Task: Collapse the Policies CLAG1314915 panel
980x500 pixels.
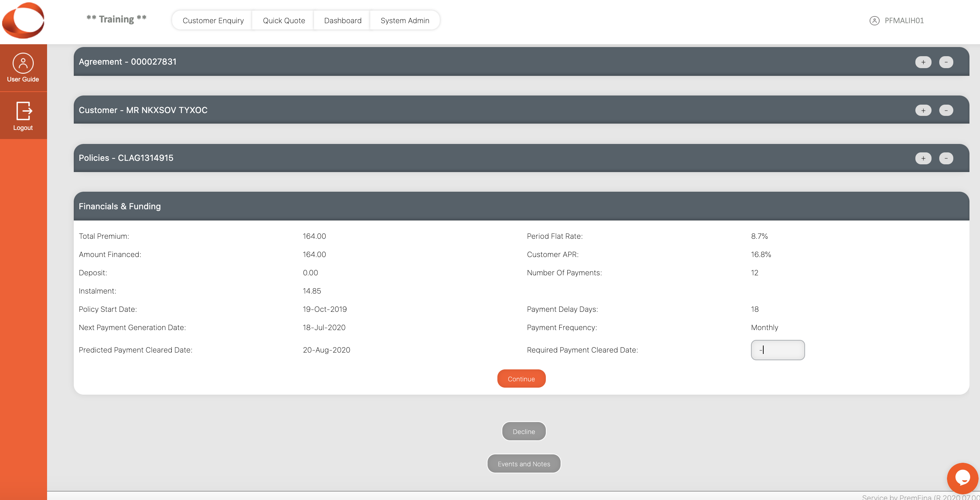Action: tap(946, 158)
